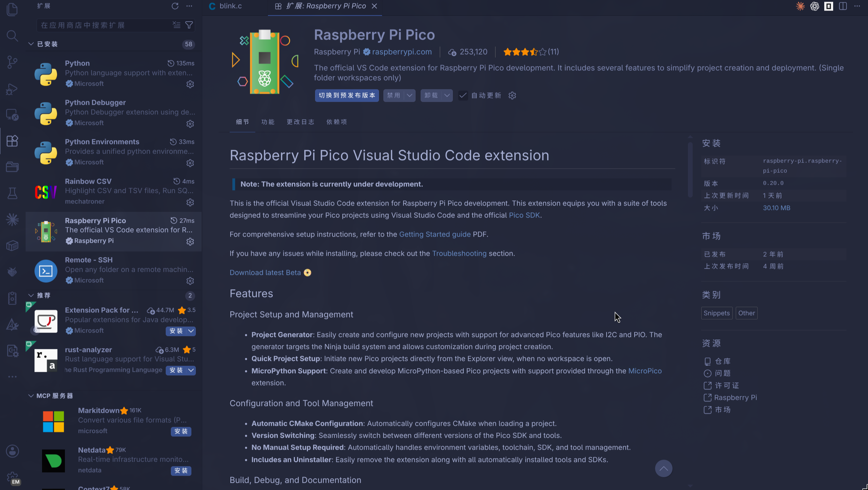The height and width of the screenshot is (490, 868).
Task: Collapse the MCP servers section
Action: click(31, 395)
